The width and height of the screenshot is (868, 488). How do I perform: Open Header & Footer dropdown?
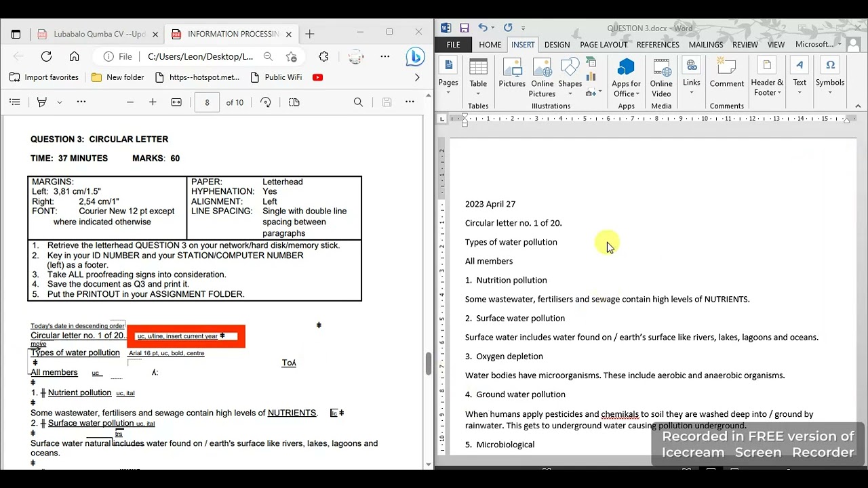coord(767,78)
